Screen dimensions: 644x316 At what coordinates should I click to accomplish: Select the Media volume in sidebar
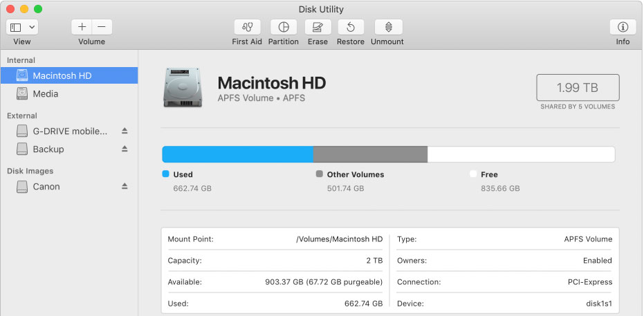69,93
